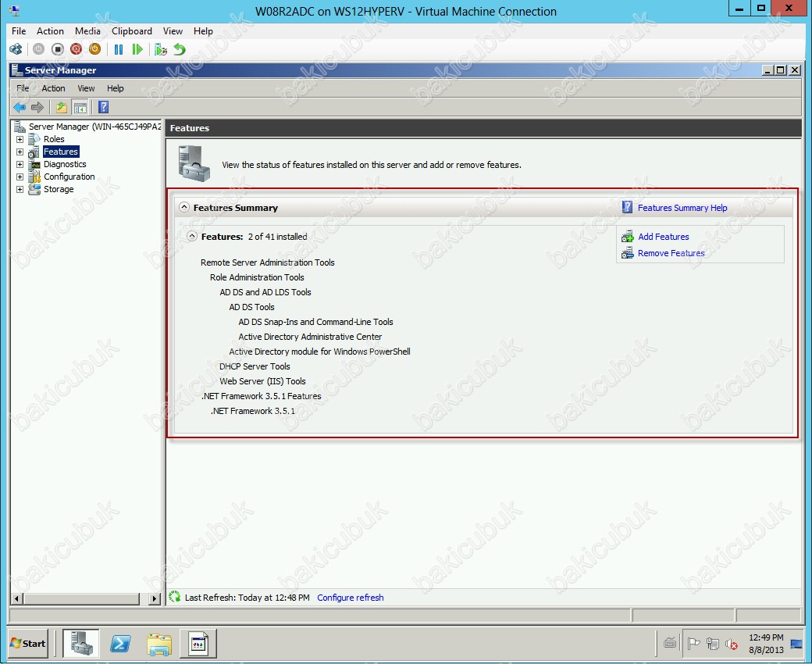Expand the Roles tree node

pos(20,139)
